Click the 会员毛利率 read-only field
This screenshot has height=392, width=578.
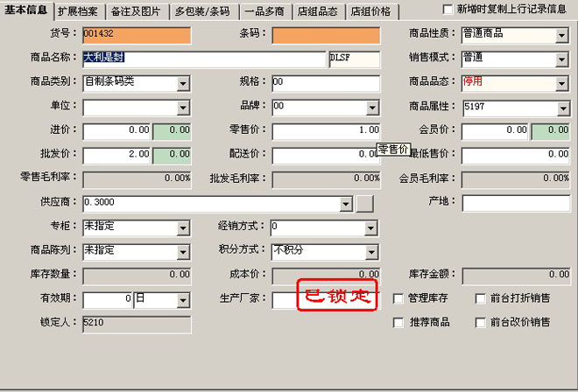tap(516, 179)
